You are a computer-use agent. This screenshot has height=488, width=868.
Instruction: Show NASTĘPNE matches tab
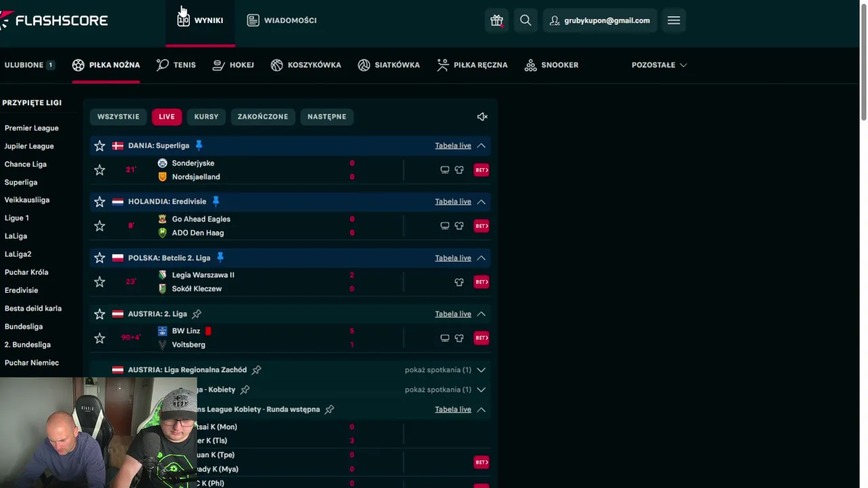click(x=327, y=117)
